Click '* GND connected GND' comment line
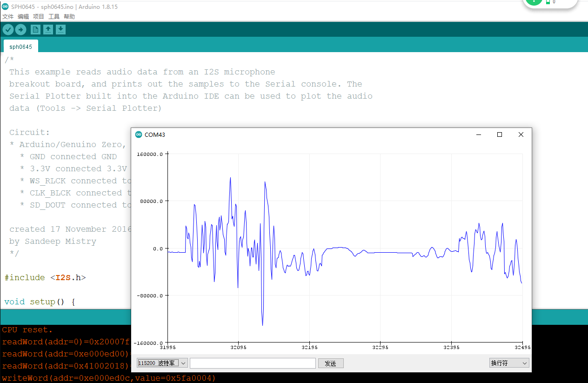 [x=68, y=156]
